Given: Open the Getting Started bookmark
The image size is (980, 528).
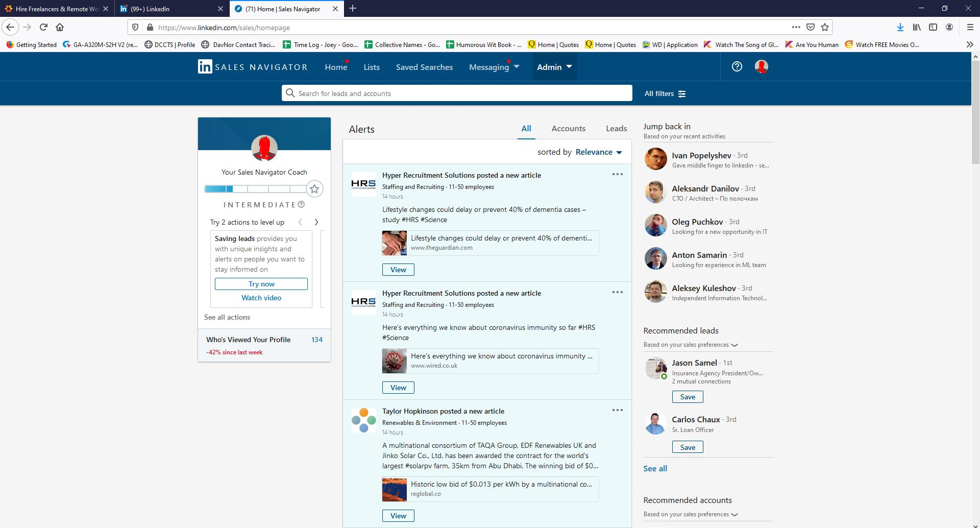Looking at the screenshot, I should (x=32, y=44).
